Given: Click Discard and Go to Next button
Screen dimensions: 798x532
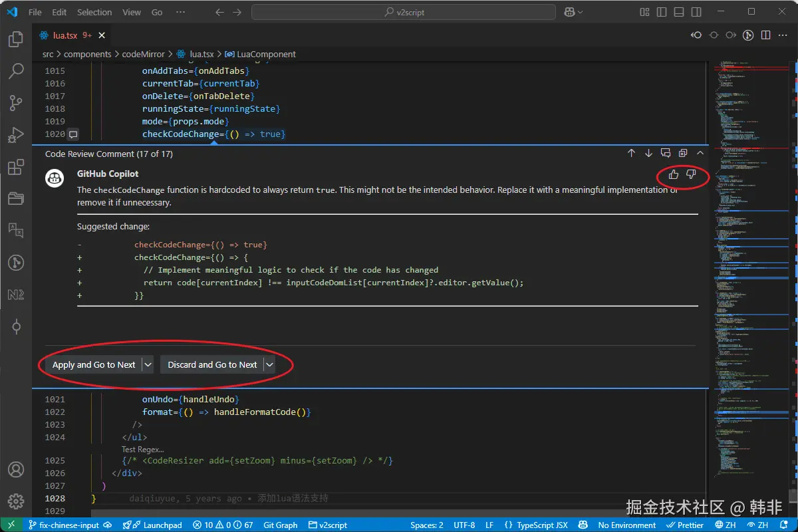Looking at the screenshot, I should pos(212,364).
